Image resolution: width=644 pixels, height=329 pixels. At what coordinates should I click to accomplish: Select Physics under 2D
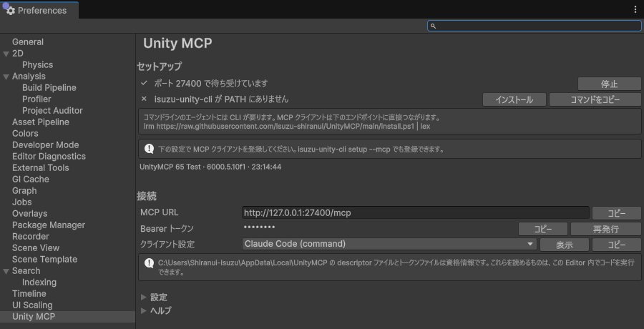click(37, 65)
